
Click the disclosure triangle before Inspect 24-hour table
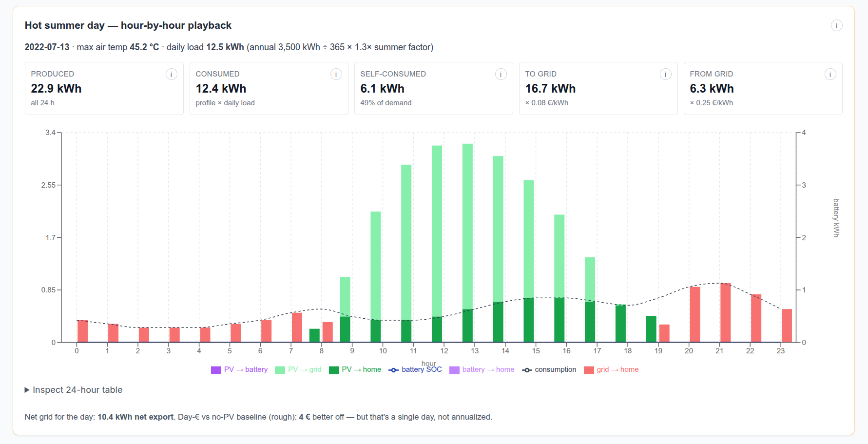27,390
